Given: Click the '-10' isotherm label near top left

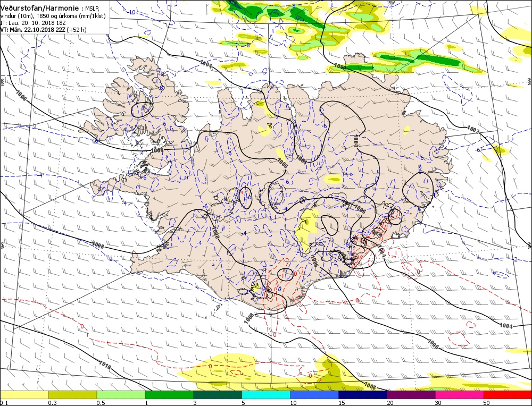Looking at the screenshot, I should point(132,13).
